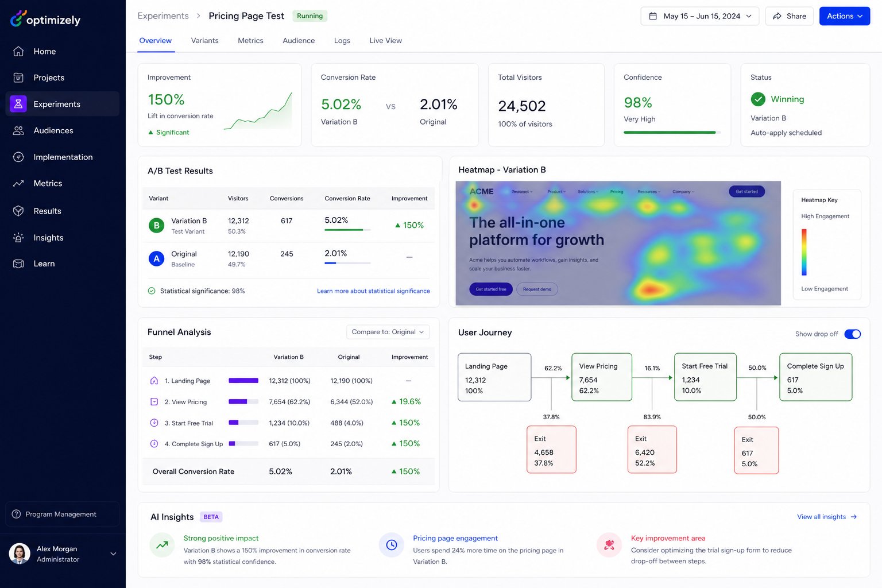Screen dimensions: 882x588
Task: Click the Complete Sign Up journey box
Action: (x=815, y=377)
